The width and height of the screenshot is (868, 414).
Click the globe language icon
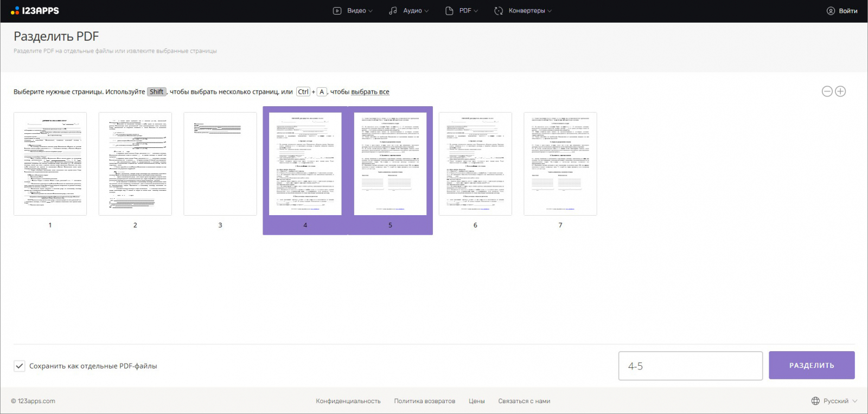[x=815, y=401]
